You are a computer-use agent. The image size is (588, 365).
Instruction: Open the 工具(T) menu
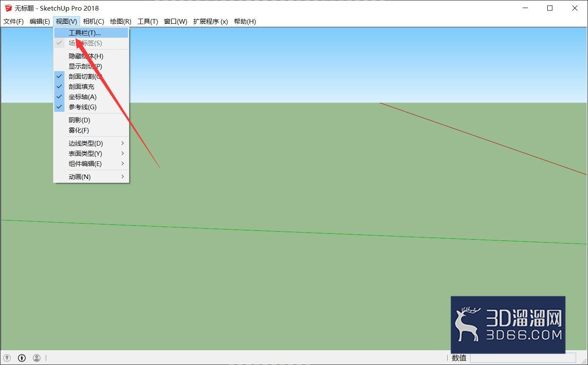coord(148,22)
